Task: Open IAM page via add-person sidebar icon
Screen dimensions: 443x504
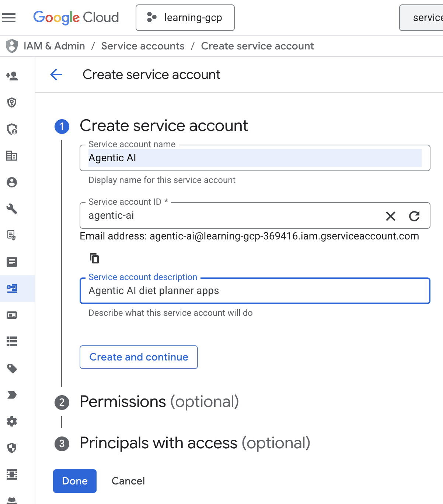Action: 12,76
